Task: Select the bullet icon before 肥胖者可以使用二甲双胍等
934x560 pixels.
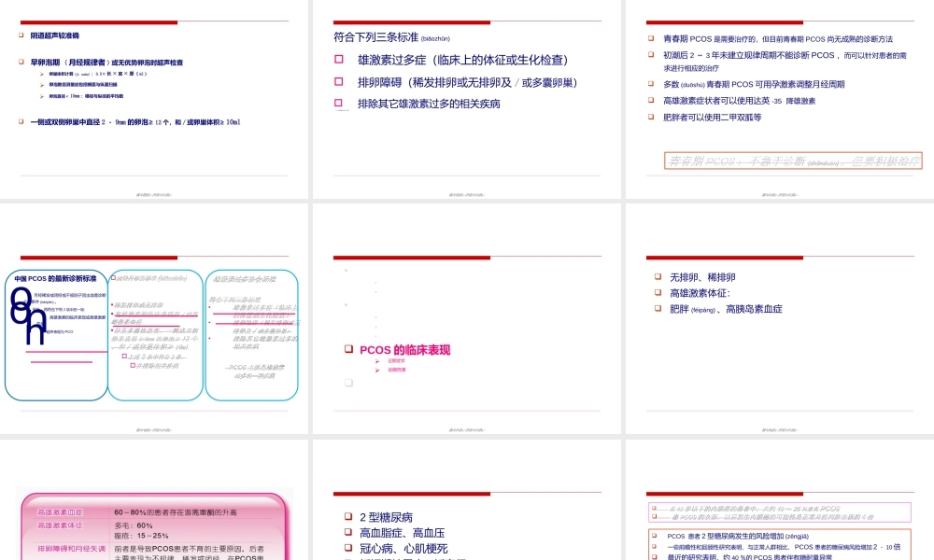Action: (648, 117)
